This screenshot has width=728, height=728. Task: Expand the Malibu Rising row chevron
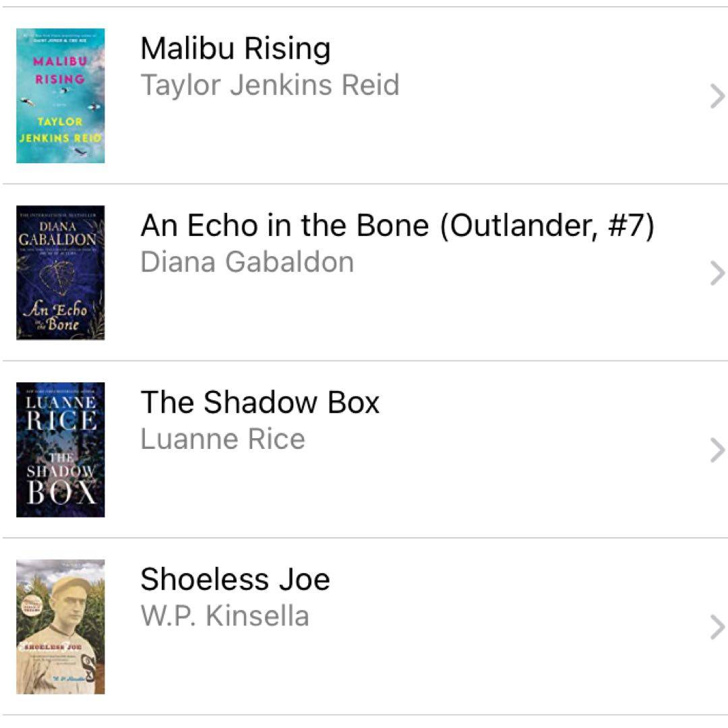[717, 97]
